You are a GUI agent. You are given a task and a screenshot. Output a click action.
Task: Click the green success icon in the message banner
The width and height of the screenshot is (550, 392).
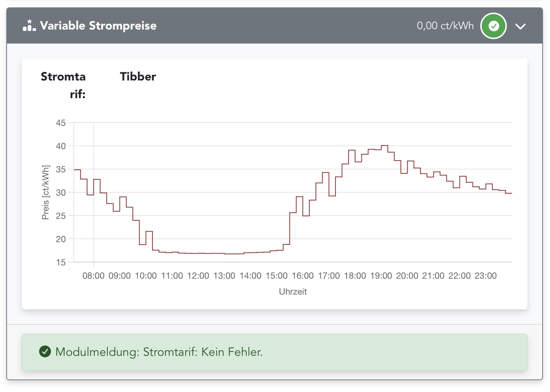click(45, 352)
